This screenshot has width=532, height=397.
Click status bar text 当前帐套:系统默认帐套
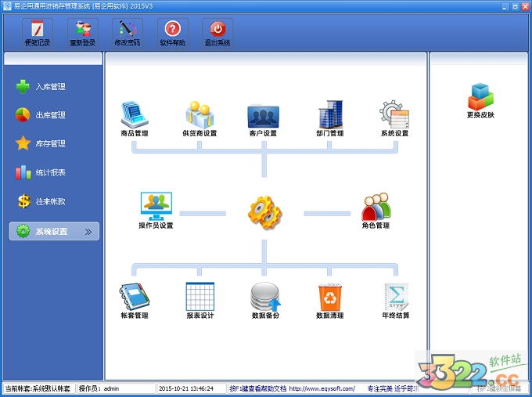tap(38, 388)
